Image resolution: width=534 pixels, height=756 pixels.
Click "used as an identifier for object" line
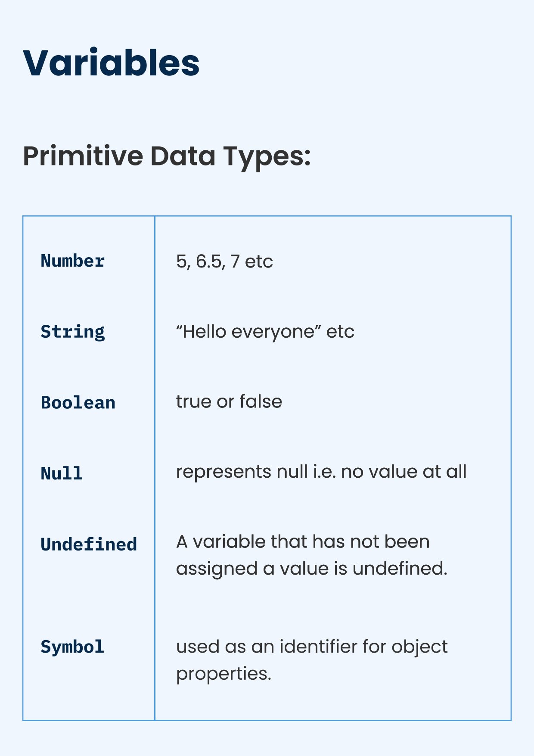click(312, 647)
